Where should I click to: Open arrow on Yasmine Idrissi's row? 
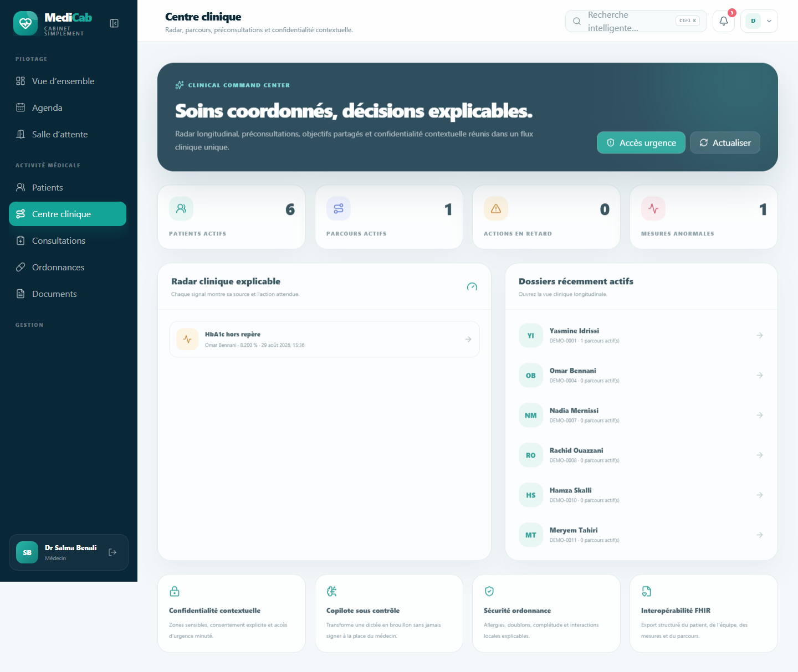point(760,335)
